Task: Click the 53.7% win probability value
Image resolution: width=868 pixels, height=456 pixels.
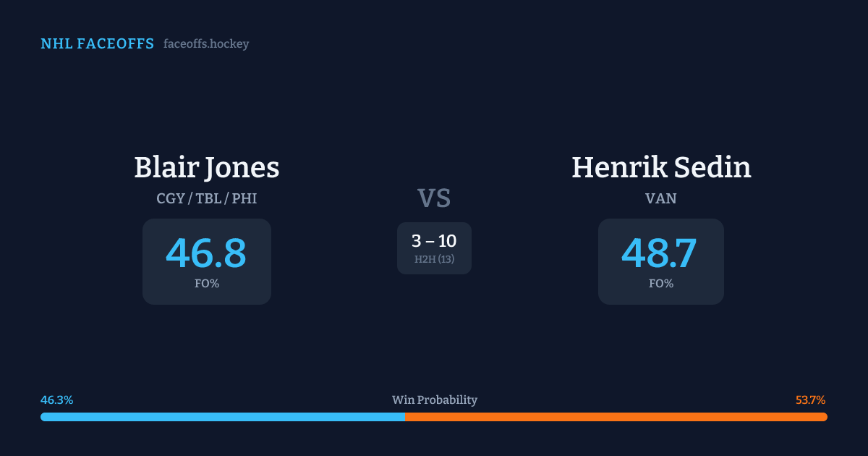Action: (x=810, y=400)
